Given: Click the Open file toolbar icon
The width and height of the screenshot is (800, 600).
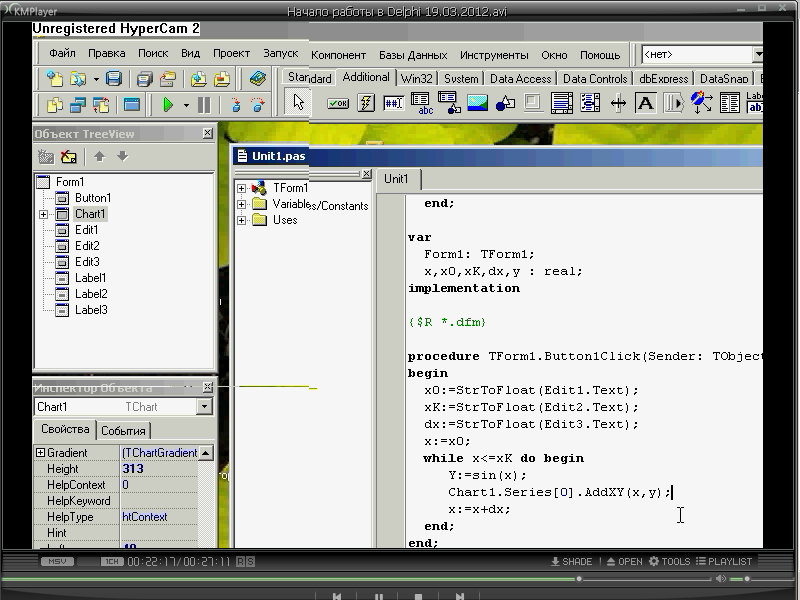Looking at the screenshot, I should point(78,79).
